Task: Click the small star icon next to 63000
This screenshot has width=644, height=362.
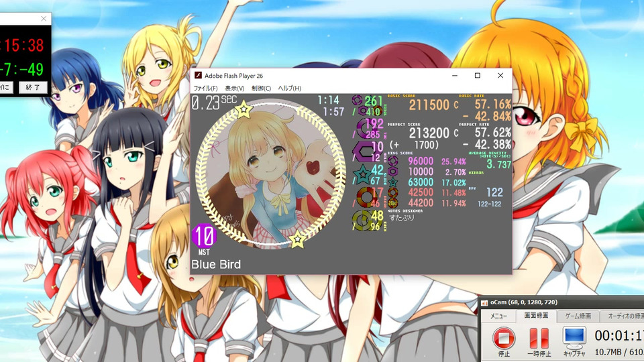Action: click(x=393, y=182)
